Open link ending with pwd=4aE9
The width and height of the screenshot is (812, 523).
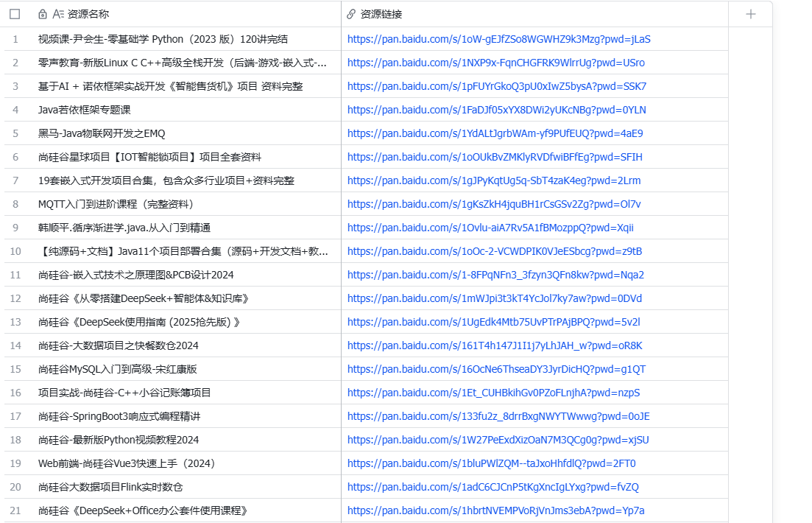(x=495, y=134)
